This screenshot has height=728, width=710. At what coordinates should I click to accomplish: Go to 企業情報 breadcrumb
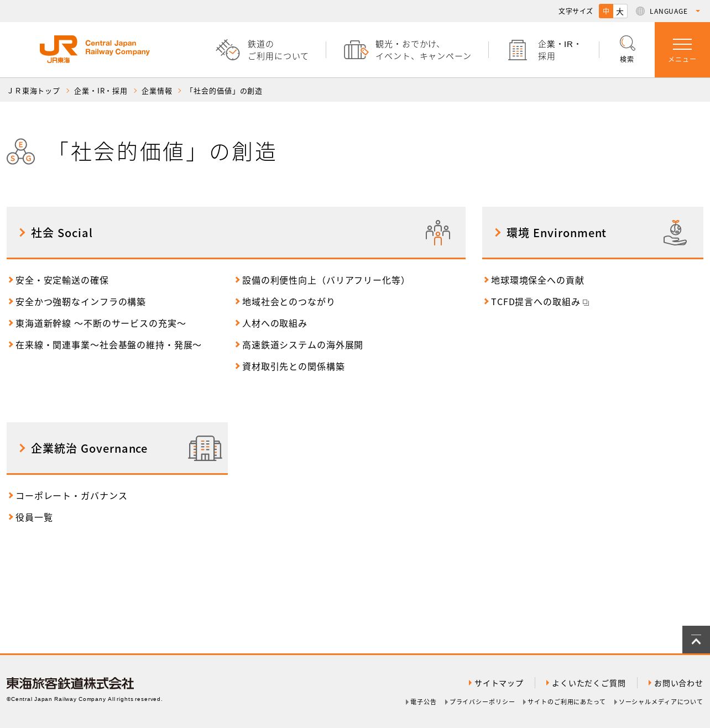click(x=157, y=91)
